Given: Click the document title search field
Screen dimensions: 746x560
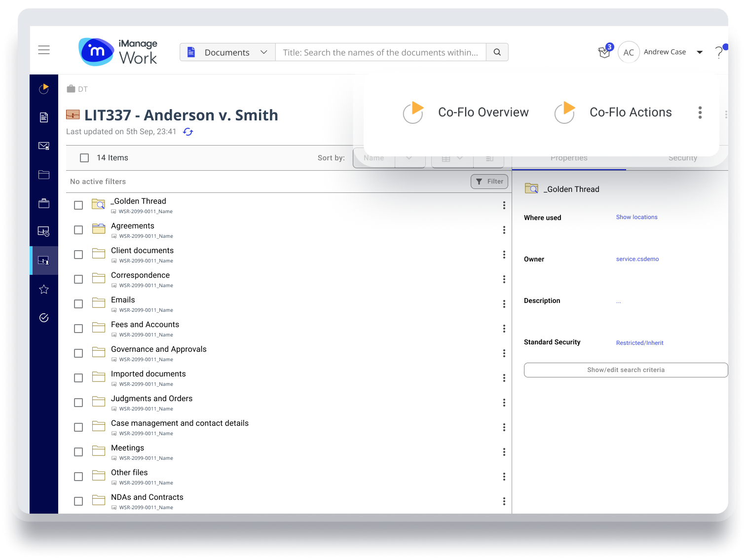Looking at the screenshot, I should (x=380, y=52).
